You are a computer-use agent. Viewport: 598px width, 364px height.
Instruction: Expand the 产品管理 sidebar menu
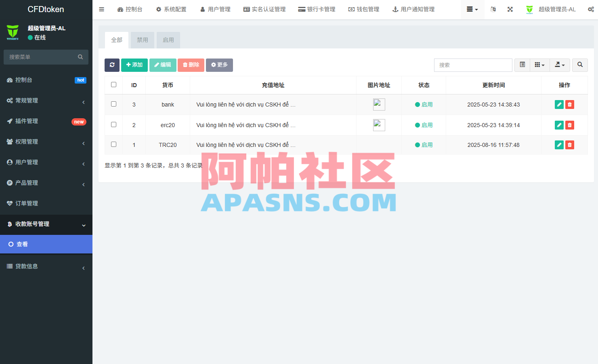pos(46,183)
